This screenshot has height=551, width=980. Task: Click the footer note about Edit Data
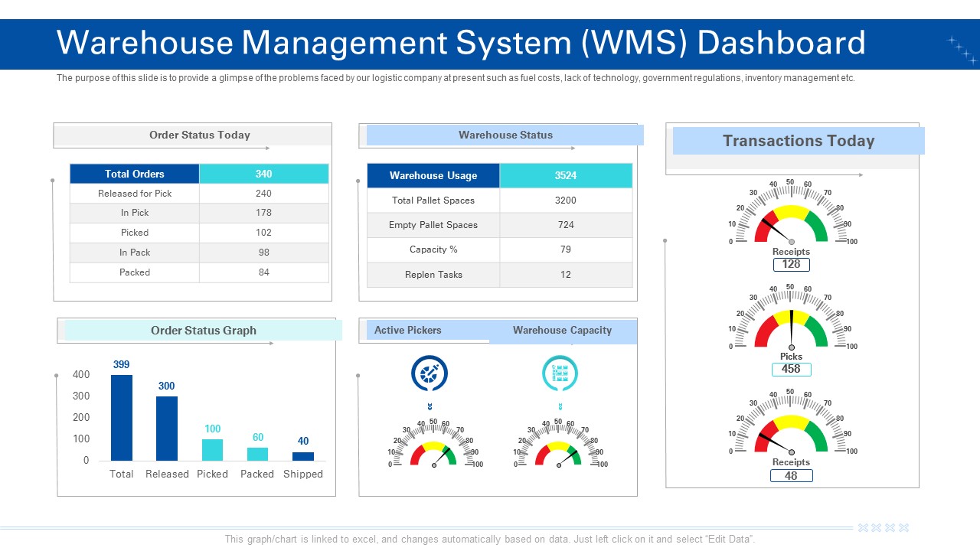[490, 539]
